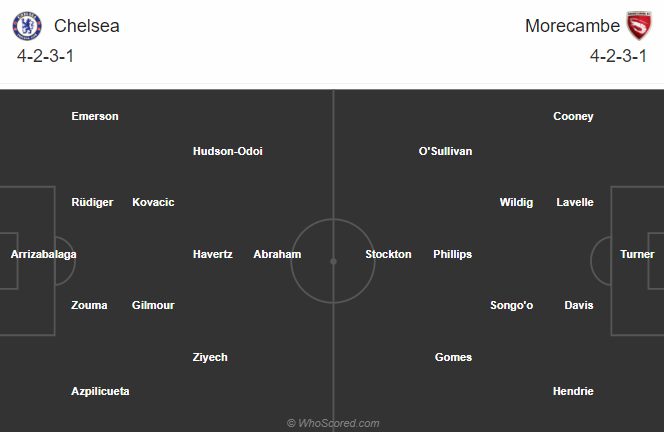This screenshot has width=664, height=432.
Task: Open the Chelsea team name link
Action: pyautogui.click(x=87, y=26)
